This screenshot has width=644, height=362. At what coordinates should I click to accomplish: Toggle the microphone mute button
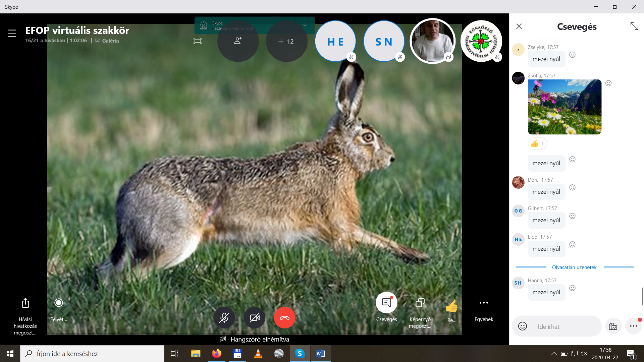point(224,317)
